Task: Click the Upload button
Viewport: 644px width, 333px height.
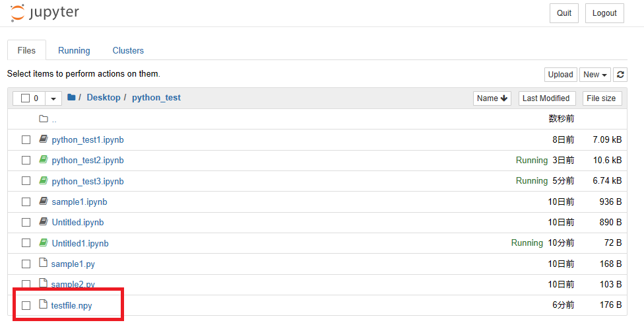Action: [x=561, y=75]
